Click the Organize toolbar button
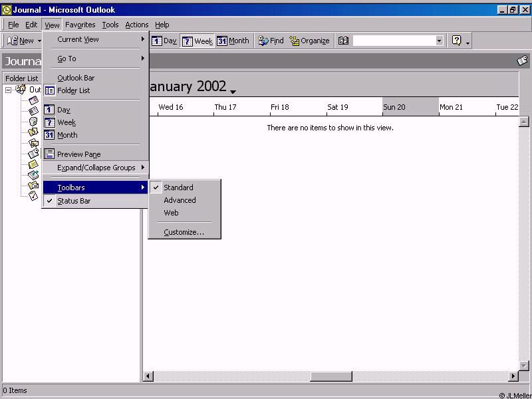This screenshot has height=399, width=532. 309,41
